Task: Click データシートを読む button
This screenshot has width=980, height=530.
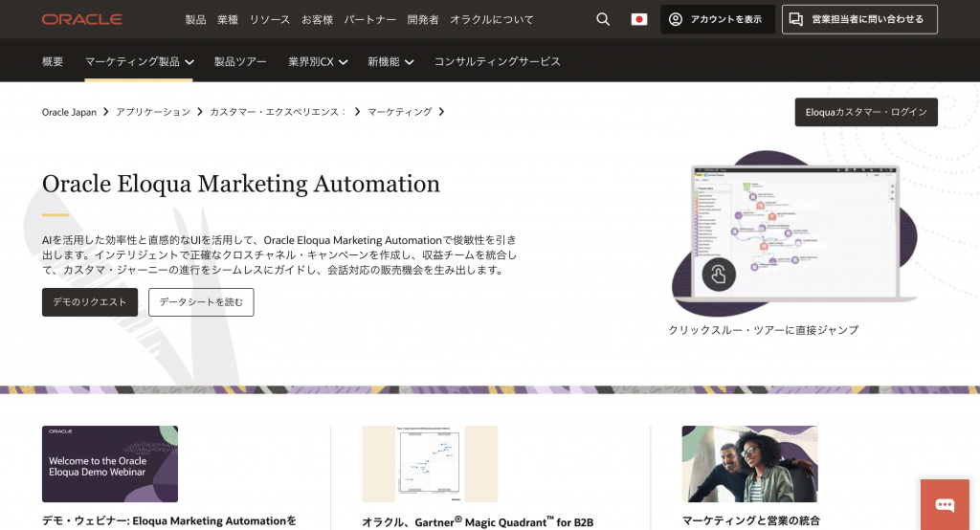Action: click(x=201, y=302)
